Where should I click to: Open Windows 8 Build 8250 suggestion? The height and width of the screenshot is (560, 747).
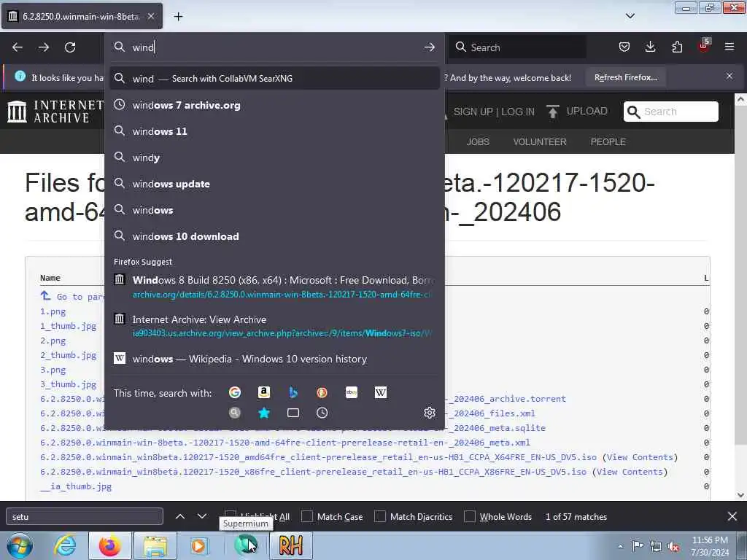pyautogui.click(x=274, y=287)
